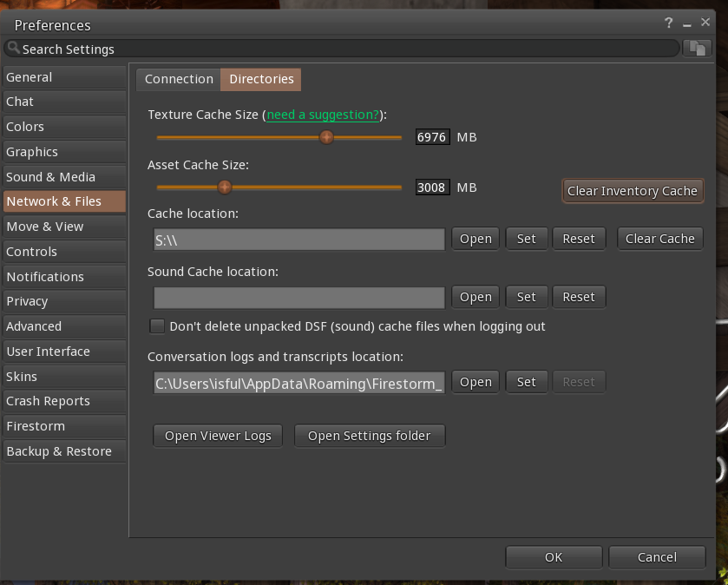Toggle Don't delete unpacked DSF cache files
Image resolution: width=728 pixels, height=585 pixels.
click(157, 326)
